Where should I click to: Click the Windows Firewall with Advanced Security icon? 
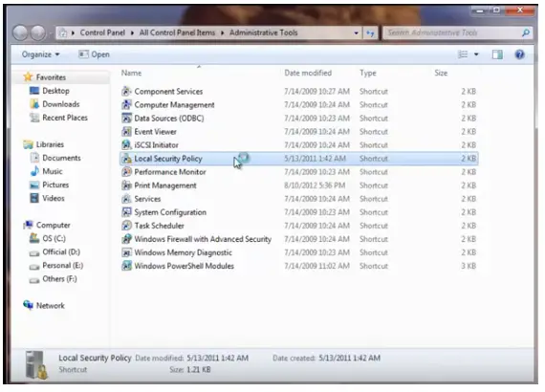[126, 239]
